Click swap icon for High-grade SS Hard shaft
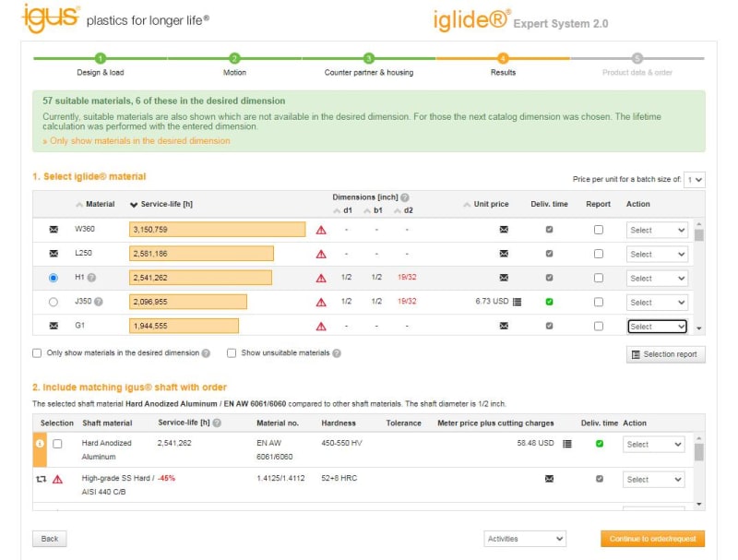Screen dimensions: 738x560 click(x=41, y=479)
